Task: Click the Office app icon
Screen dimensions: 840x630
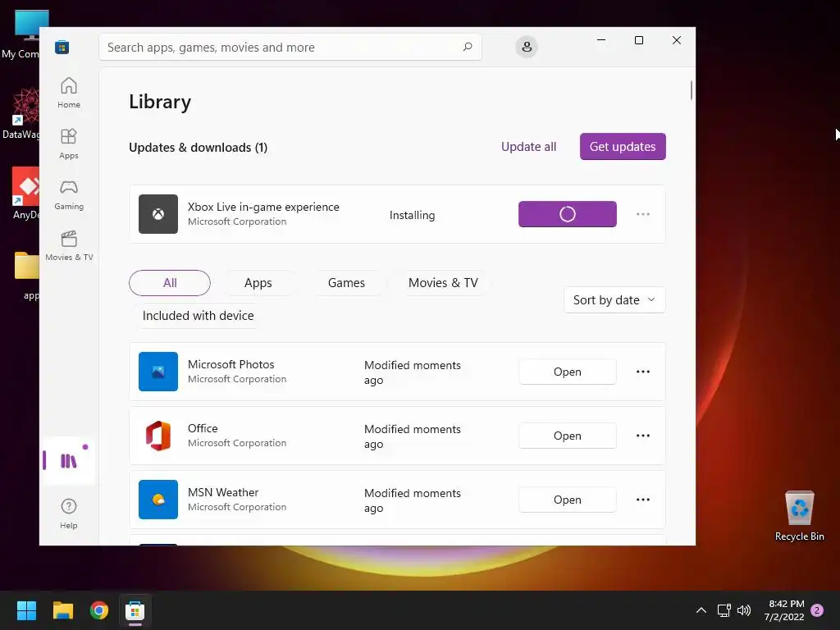Action: (x=158, y=436)
